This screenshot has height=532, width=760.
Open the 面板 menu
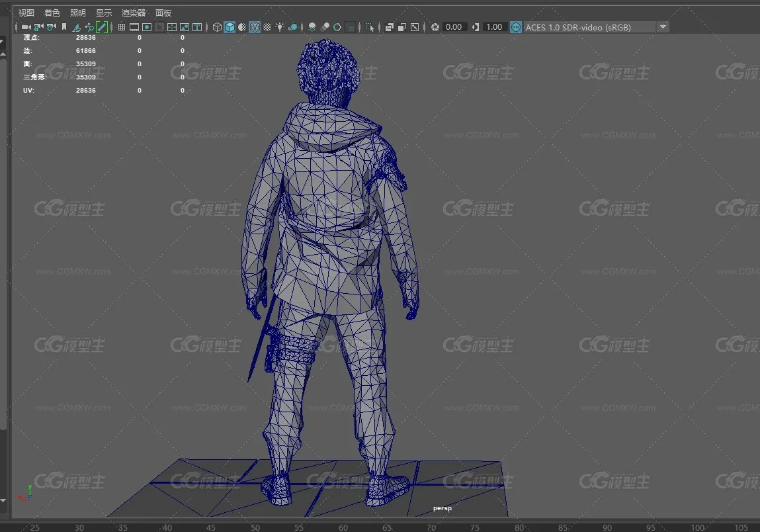point(163,13)
